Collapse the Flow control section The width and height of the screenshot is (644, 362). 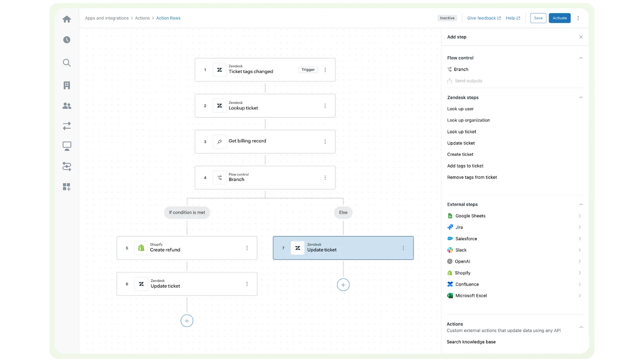coord(581,58)
